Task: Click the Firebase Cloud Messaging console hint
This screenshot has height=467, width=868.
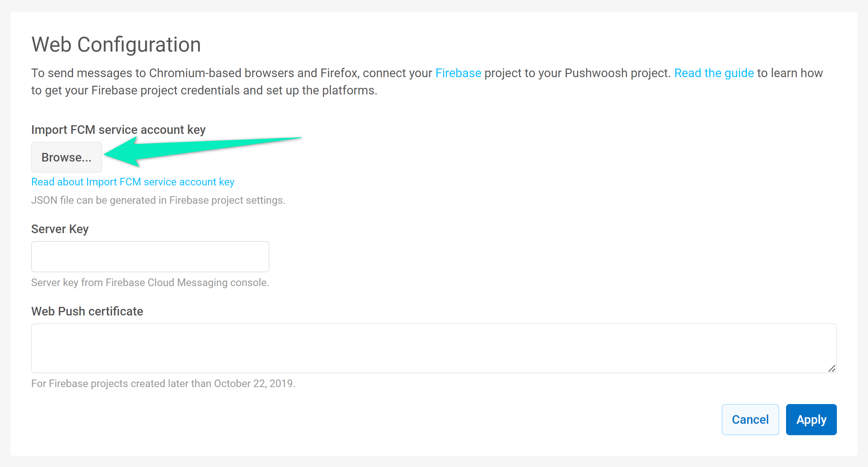Action: tap(150, 283)
